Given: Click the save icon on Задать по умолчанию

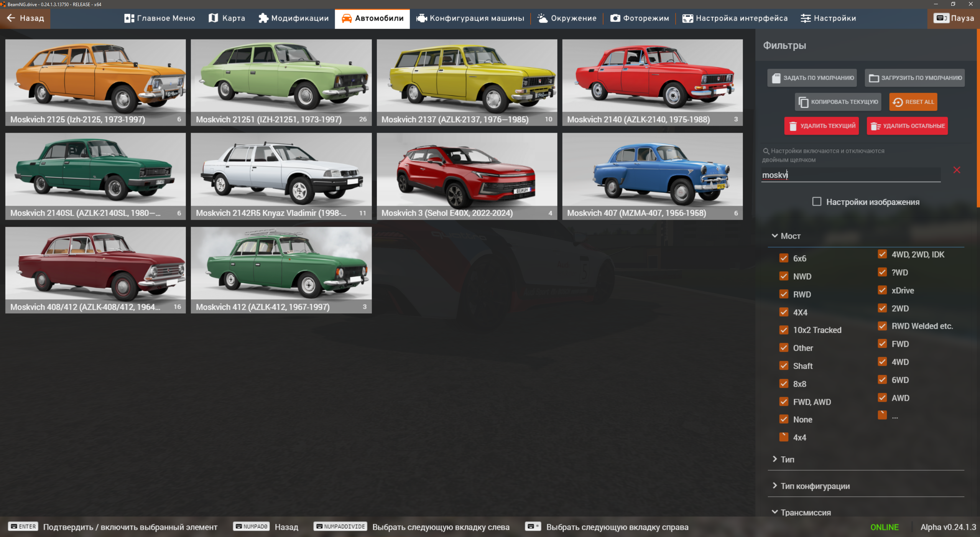Looking at the screenshot, I should click(776, 78).
